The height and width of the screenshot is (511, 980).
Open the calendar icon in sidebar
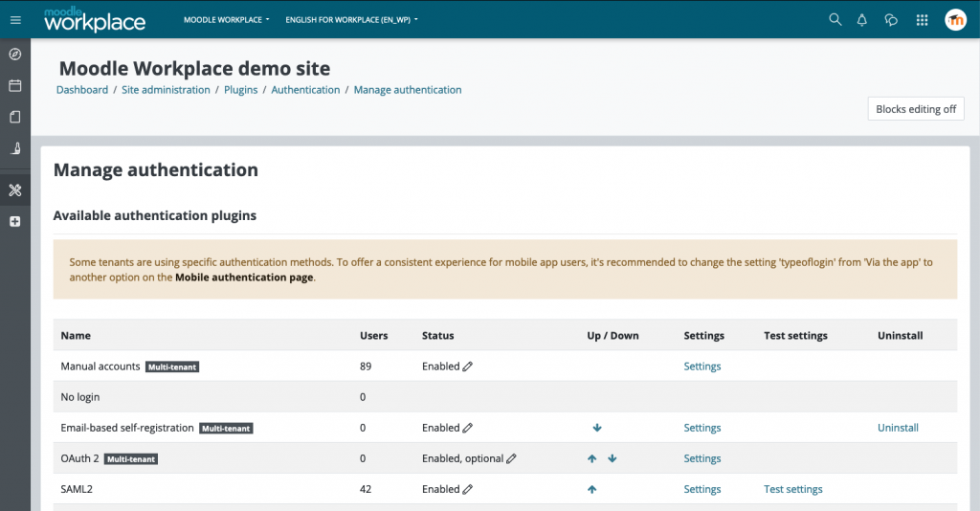15,85
